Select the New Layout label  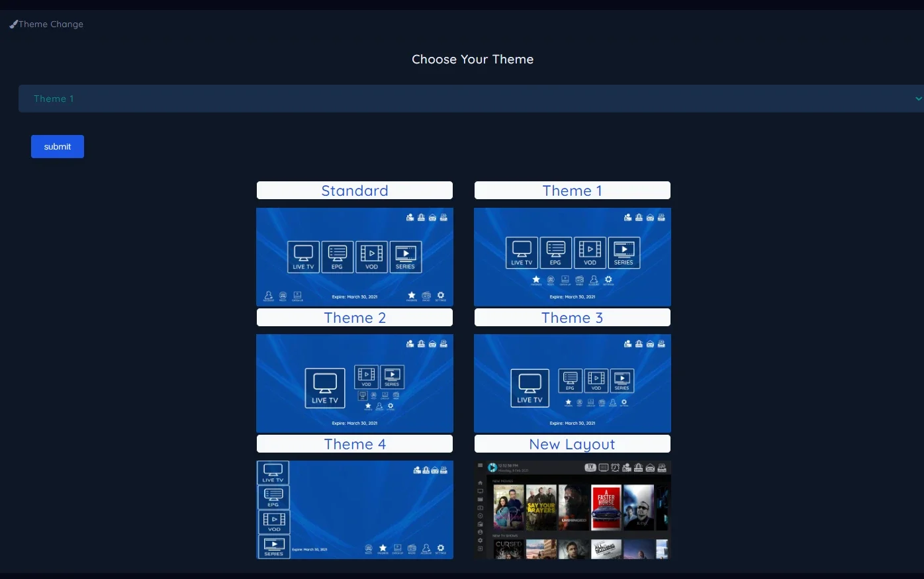(573, 444)
